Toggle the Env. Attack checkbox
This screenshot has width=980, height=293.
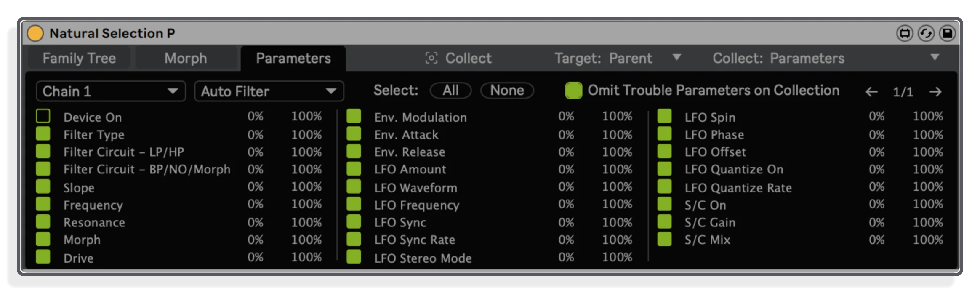[x=354, y=134]
